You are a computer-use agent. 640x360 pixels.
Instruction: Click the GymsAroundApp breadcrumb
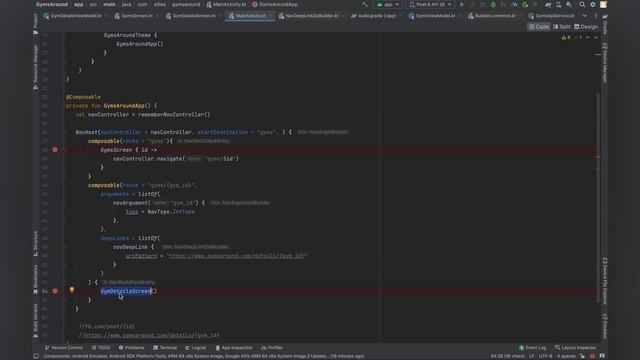point(275,4)
